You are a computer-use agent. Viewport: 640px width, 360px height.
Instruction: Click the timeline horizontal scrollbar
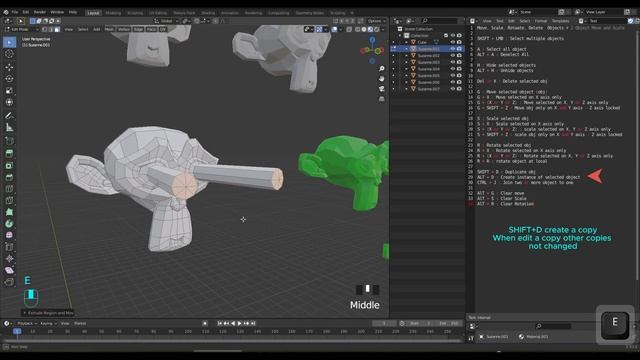[x=233, y=340]
